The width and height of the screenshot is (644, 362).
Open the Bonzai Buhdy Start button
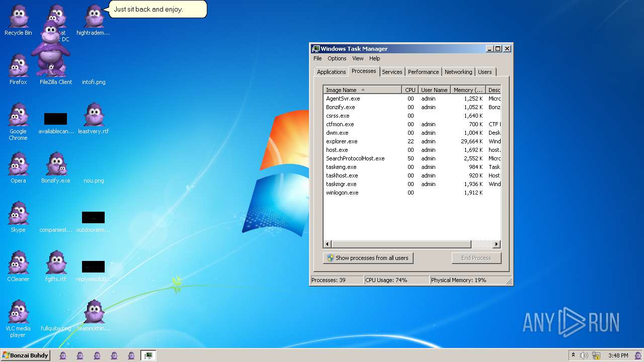click(25, 355)
